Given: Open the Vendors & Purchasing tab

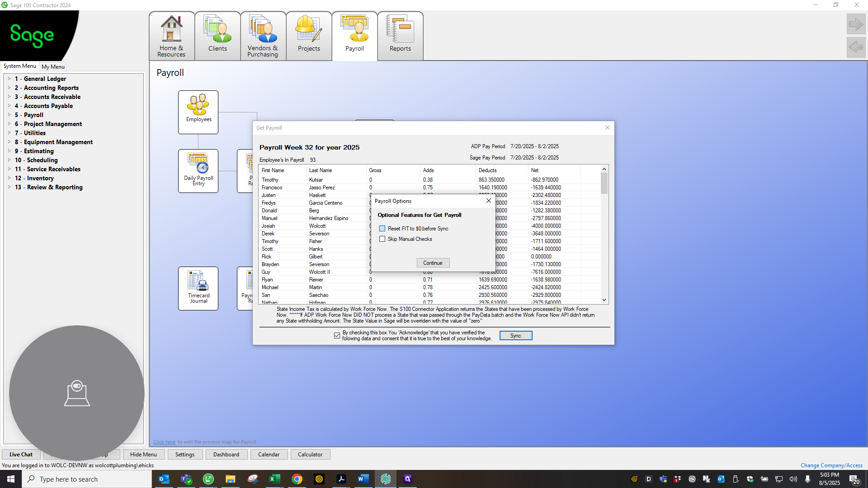Looking at the screenshot, I should [x=263, y=36].
